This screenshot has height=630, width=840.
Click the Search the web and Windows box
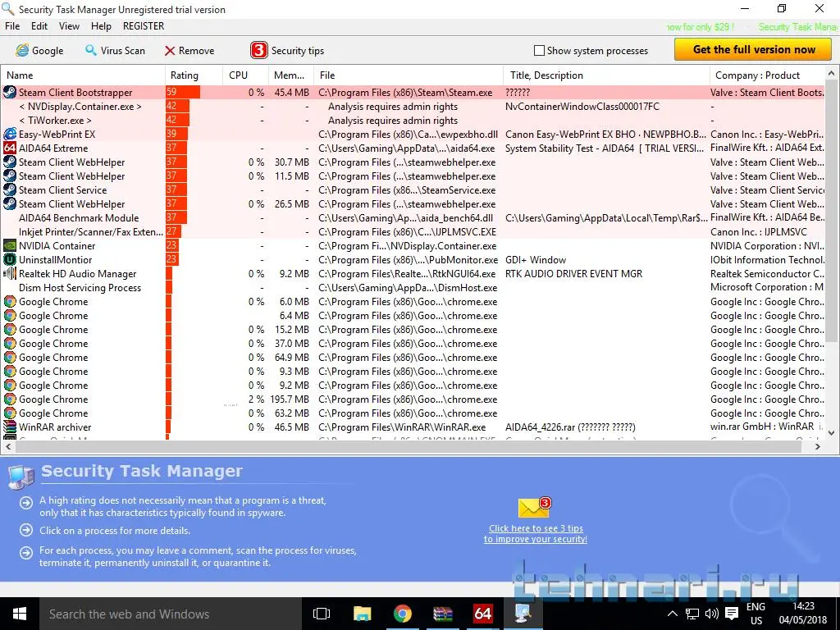pyautogui.click(x=171, y=614)
